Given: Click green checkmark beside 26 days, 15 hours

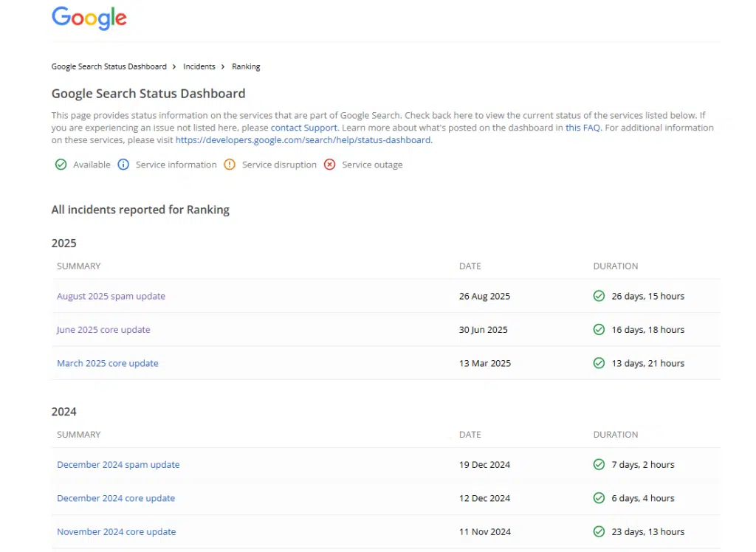Looking at the screenshot, I should 599,296.
